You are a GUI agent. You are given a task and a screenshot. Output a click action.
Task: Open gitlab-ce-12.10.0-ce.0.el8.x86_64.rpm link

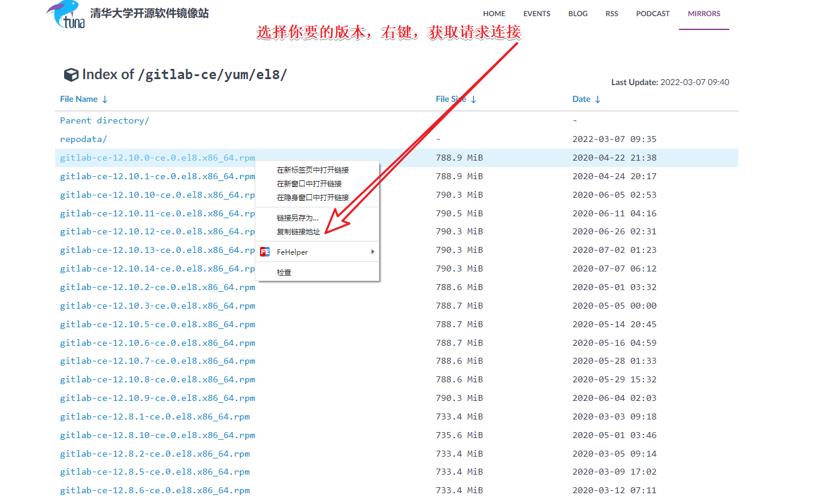(158, 158)
